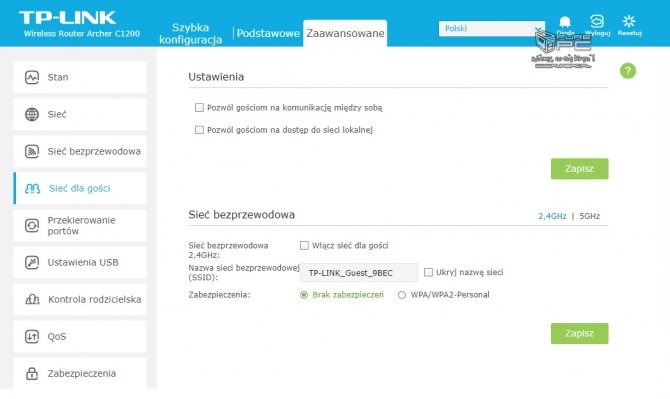Switch to Szybka konfiguracja tab
This screenshot has width=670, height=399.
191,33
